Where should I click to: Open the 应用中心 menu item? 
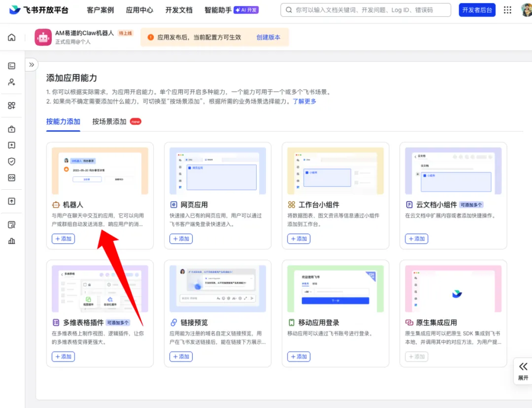139,10
